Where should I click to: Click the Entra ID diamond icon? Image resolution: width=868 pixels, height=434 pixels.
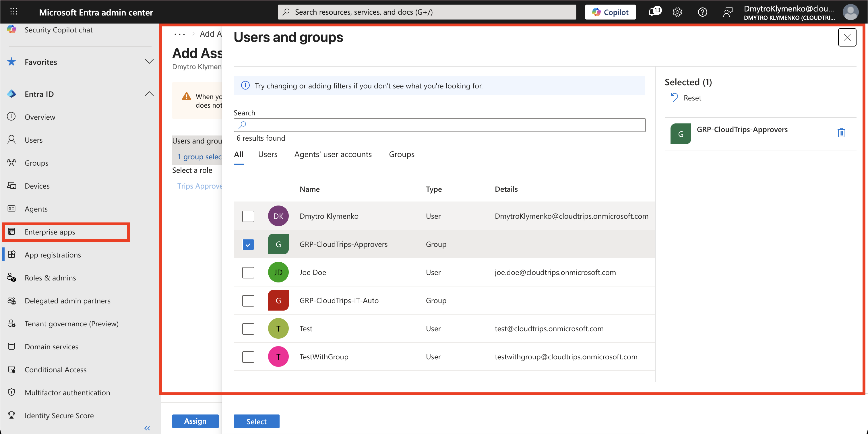(11, 94)
